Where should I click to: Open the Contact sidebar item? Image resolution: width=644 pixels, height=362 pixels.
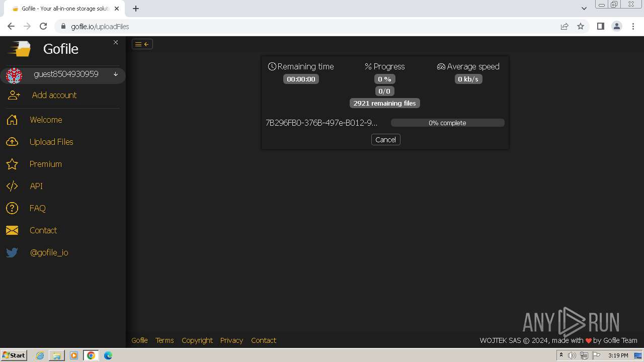43,230
